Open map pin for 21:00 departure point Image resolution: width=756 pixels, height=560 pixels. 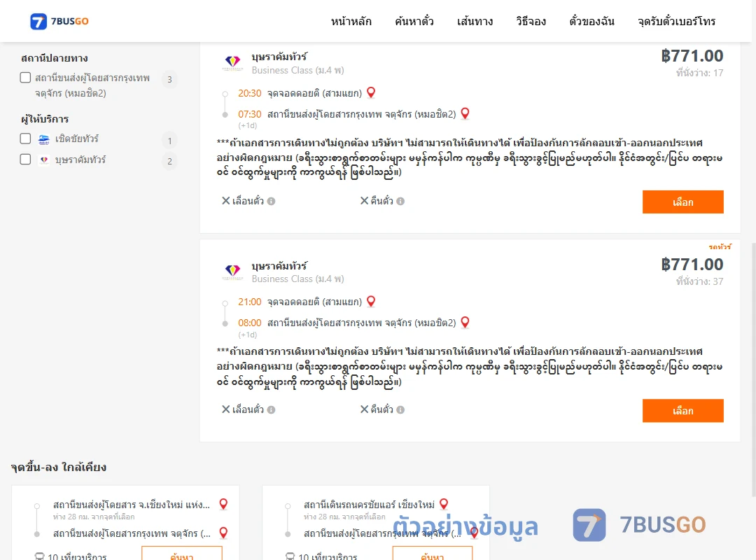tap(371, 302)
